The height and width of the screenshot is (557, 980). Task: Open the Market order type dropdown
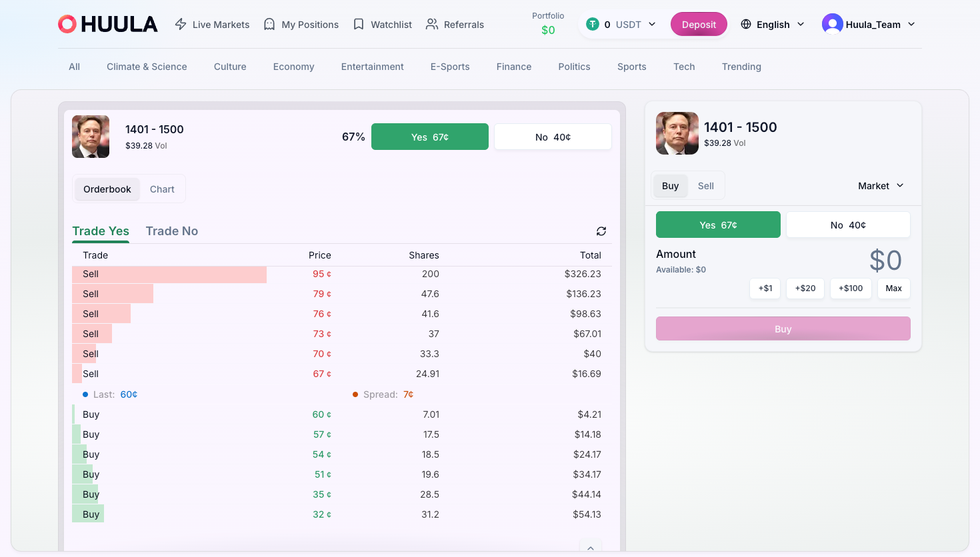click(880, 186)
